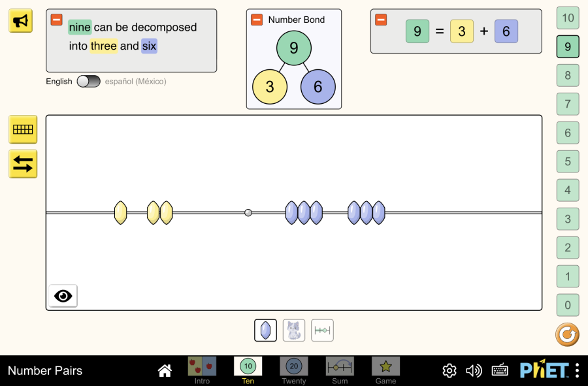Collapse the Number Bond panel
Viewport: 588px width, 386px height.
point(257,20)
